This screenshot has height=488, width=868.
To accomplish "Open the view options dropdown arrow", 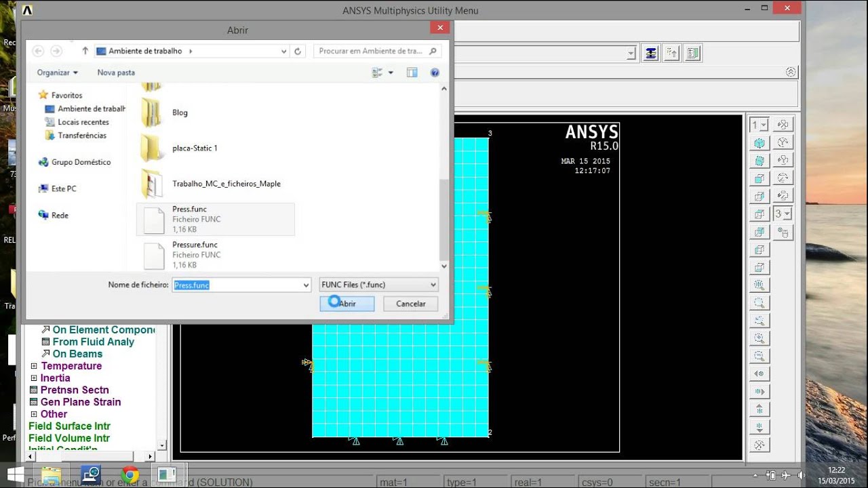I will pyautogui.click(x=391, y=73).
